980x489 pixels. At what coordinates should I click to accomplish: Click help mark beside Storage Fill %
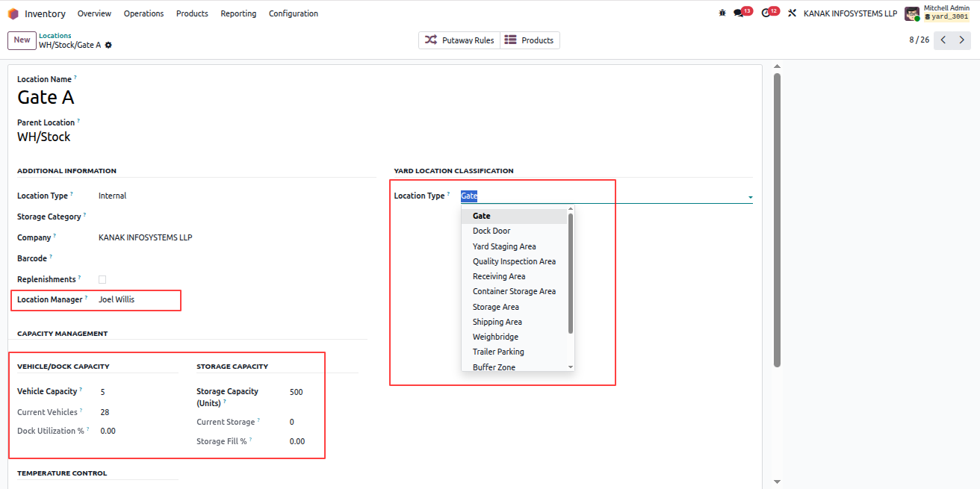point(250,440)
